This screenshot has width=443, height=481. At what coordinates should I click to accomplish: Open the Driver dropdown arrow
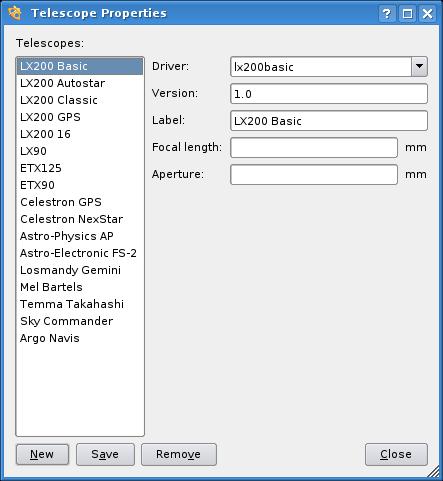click(x=419, y=66)
